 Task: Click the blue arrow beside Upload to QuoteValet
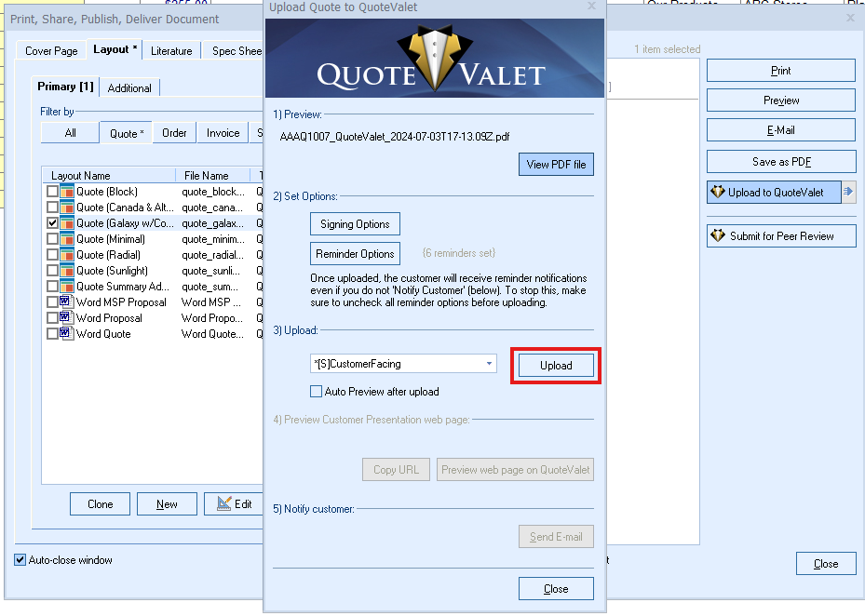pos(848,192)
